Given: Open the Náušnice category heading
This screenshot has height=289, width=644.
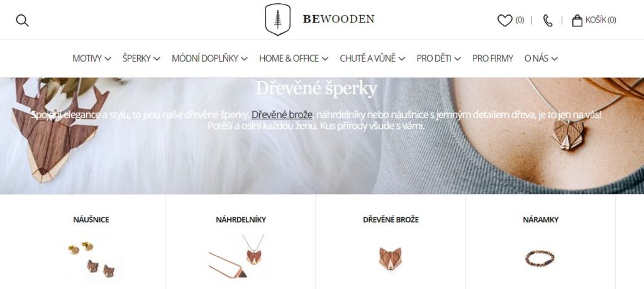Looking at the screenshot, I should pos(91,220).
